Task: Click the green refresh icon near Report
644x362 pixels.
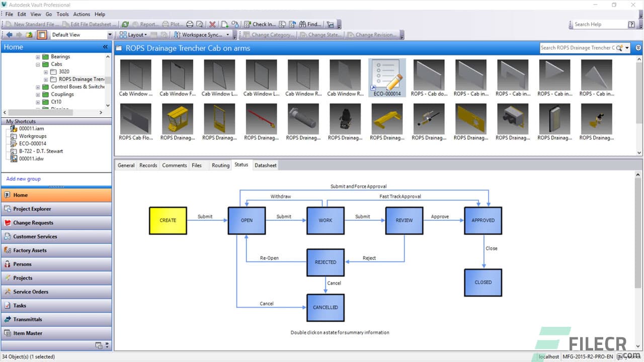Action: pos(125,24)
